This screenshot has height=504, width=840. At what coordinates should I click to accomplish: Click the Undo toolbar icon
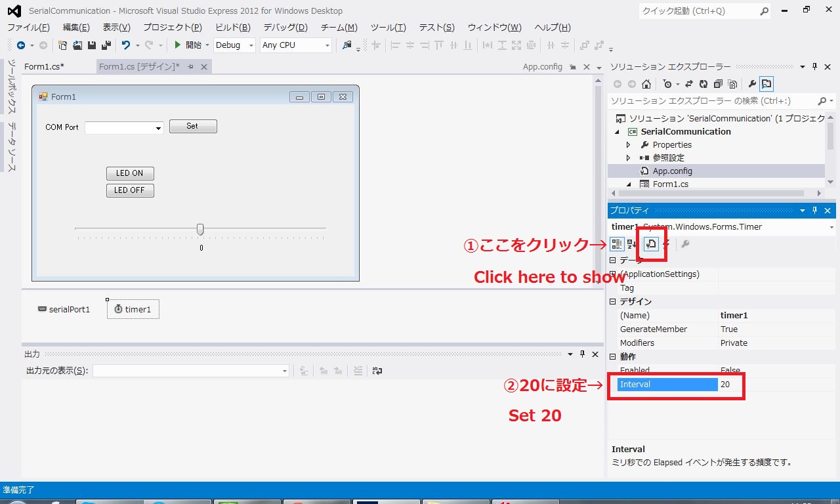(x=126, y=45)
